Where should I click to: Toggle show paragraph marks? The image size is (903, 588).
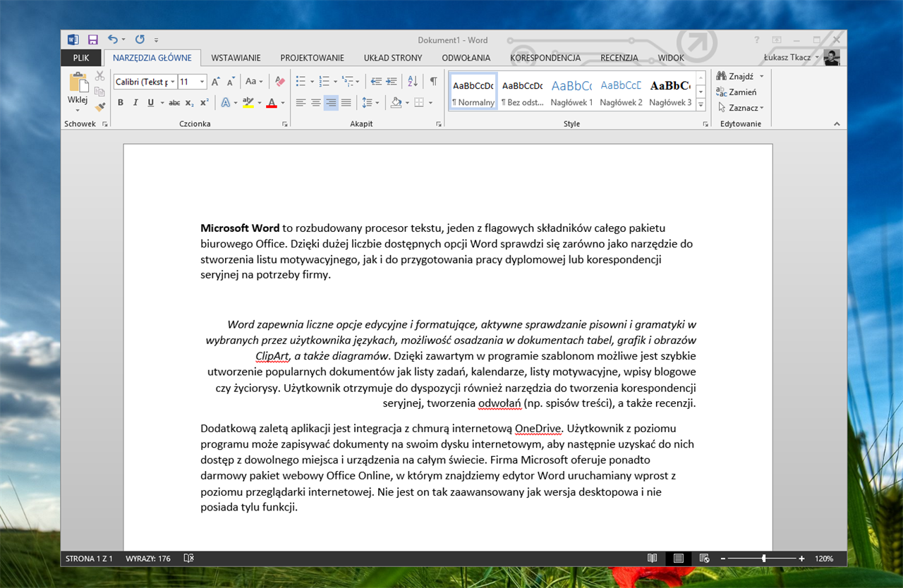[x=433, y=82]
